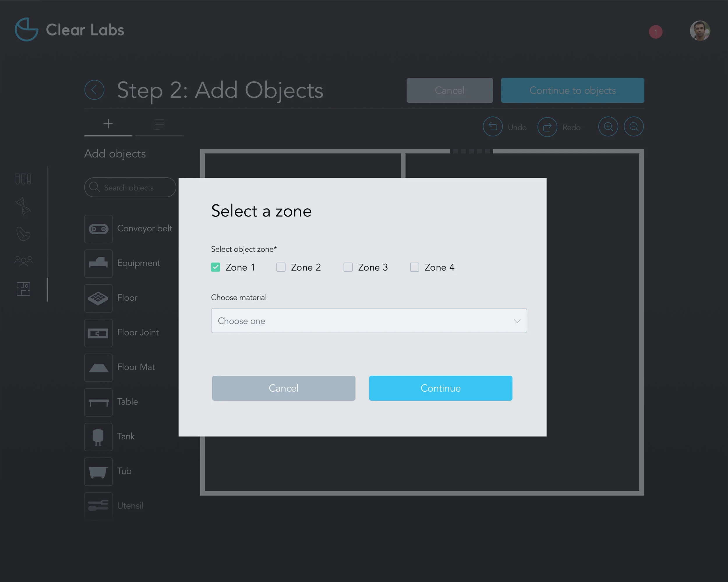Click the zoom in magnifier icon
728x582 pixels.
(x=608, y=127)
